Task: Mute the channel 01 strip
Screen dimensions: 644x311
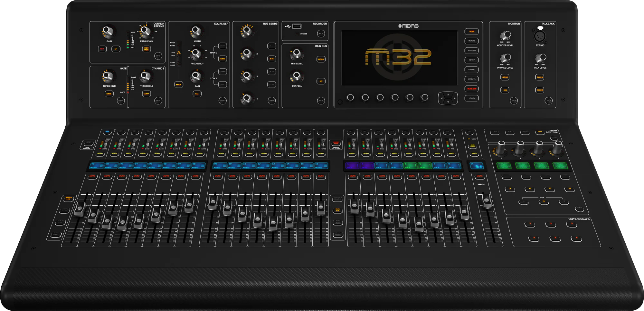Action: tap(92, 177)
